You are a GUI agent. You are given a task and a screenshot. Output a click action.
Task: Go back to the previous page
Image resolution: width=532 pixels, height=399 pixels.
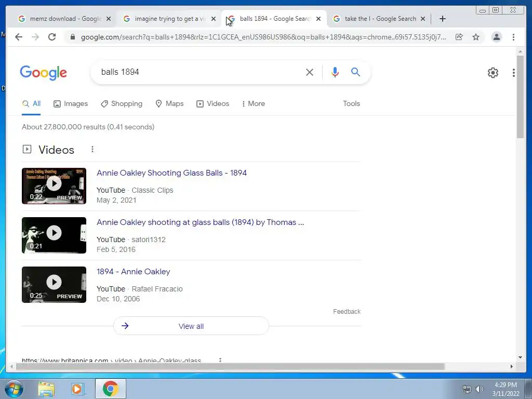[x=19, y=37]
